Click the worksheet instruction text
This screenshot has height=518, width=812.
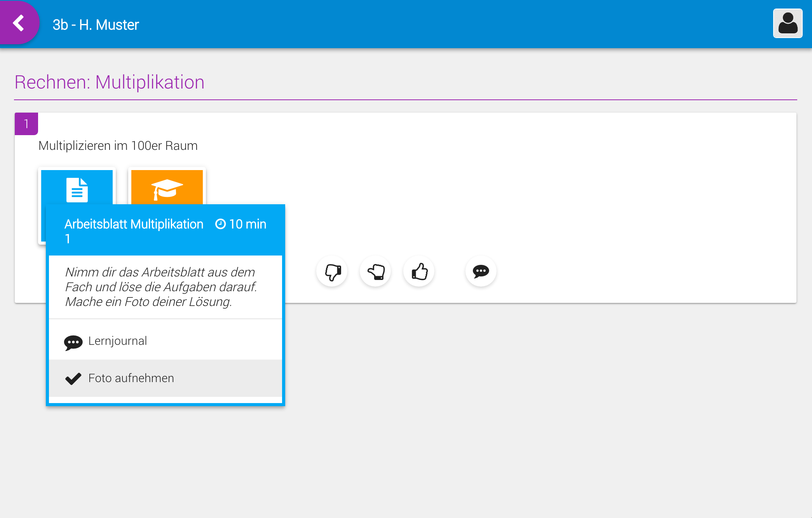[161, 287]
